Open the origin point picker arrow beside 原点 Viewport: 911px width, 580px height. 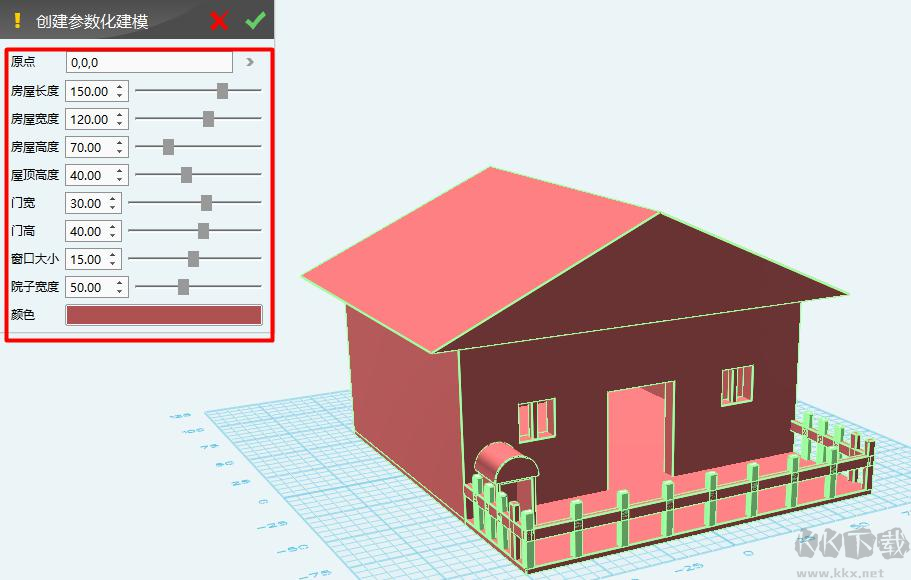(249, 61)
